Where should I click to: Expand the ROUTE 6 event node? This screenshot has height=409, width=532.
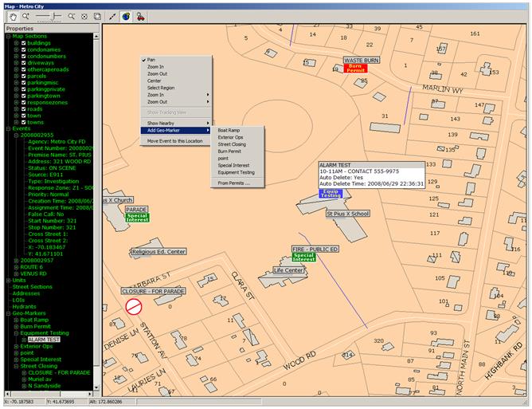pyautogui.click(x=16, y=266)
